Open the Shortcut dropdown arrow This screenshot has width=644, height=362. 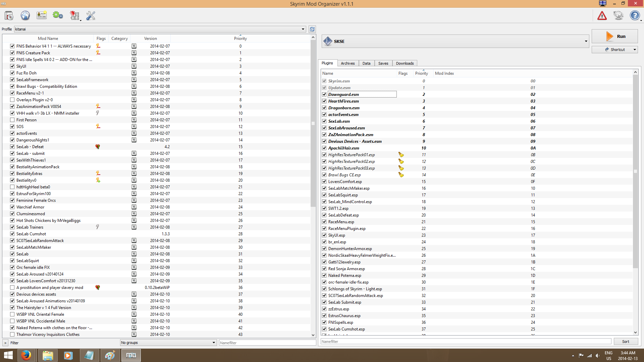tap(635, 50)
